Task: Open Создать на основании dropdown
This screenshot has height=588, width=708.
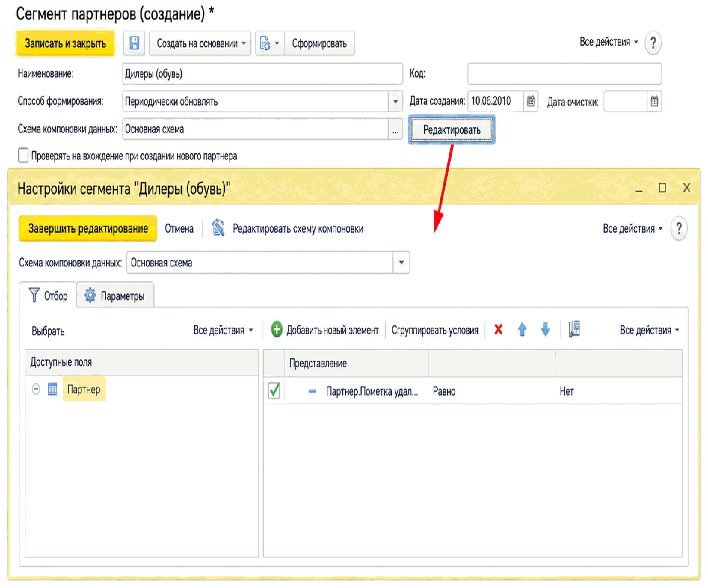Action: click(x=201, y=43)
